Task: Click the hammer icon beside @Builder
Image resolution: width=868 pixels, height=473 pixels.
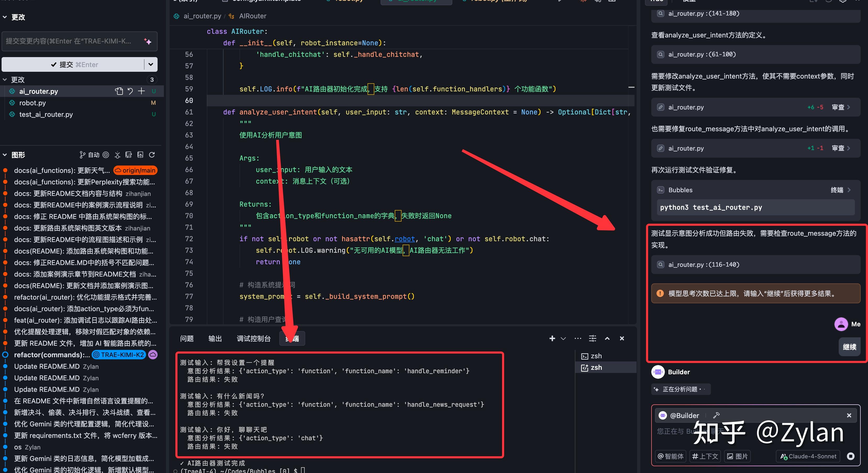Action: [x=716, y=415]
